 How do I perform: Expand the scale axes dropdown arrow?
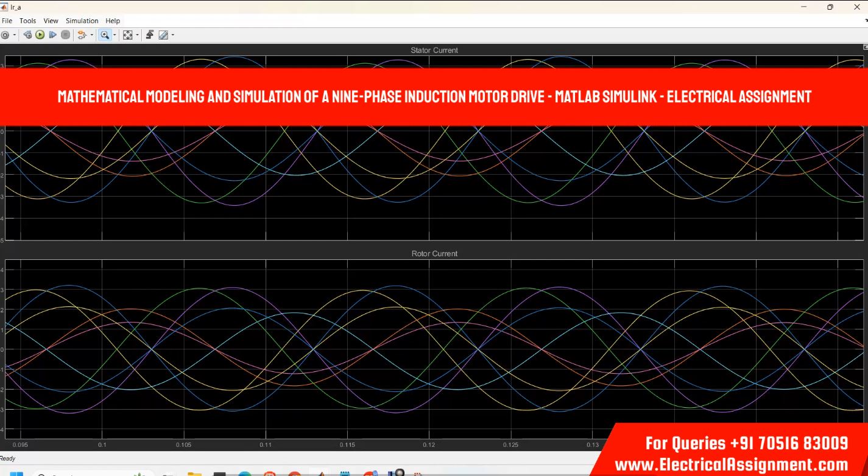click(x=137, y=35)
